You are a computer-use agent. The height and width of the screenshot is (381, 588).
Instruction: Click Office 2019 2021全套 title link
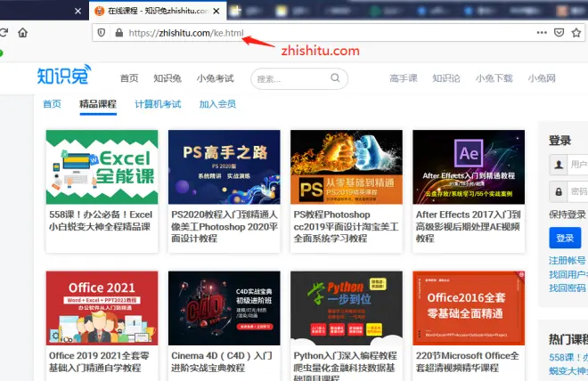99,361
